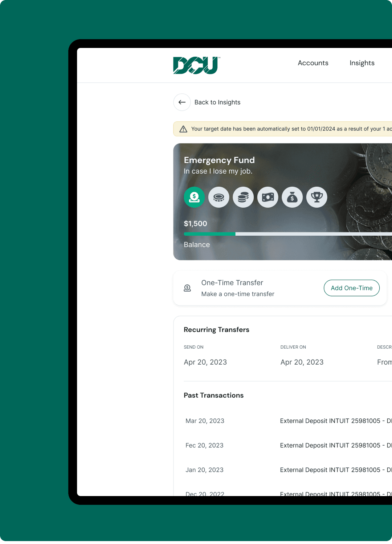The height and width of the screenshot is (544, 392).
Task: Click the Send On Apr 20, 2023 date
Action: (x=205, y=362)
